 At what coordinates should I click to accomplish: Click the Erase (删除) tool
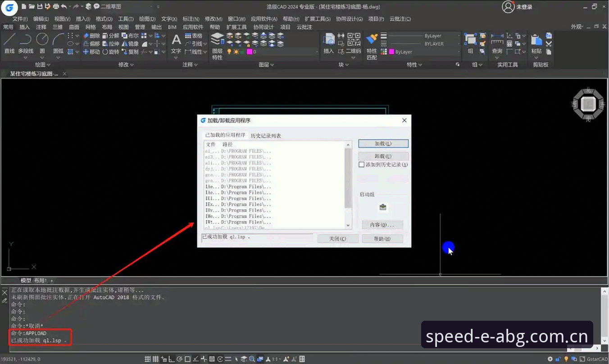91,36
